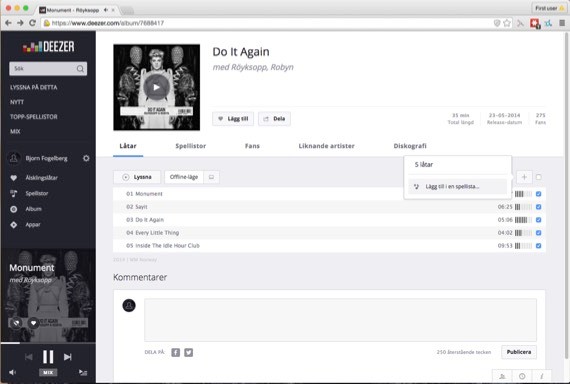This screenshot has height=384, width=570.
Task: Switch to the Låtar tab
Action: (128, 146)
